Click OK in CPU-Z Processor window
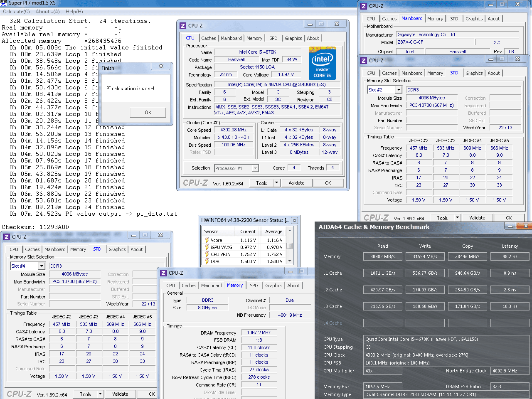 pyautogui.click(x=328, y=183)
